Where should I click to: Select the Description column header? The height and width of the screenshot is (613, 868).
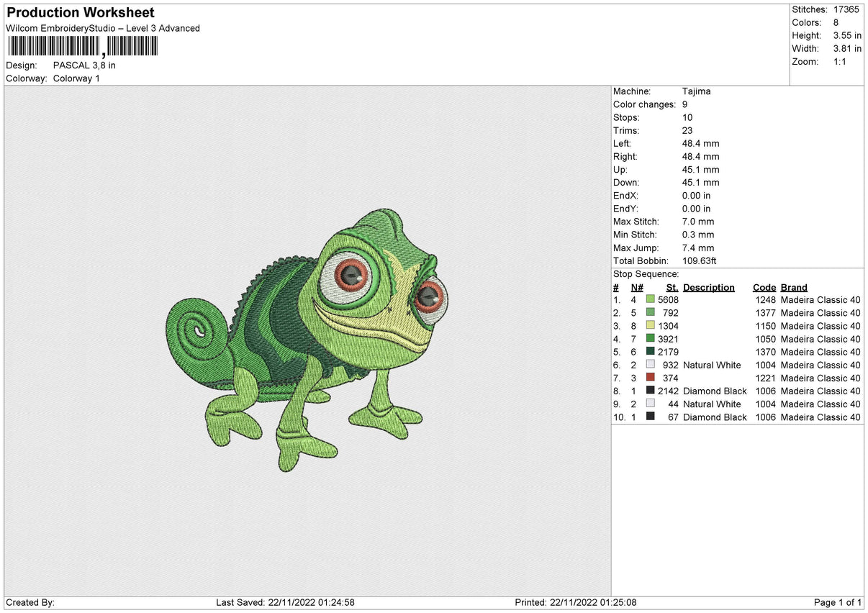point(708,287)
